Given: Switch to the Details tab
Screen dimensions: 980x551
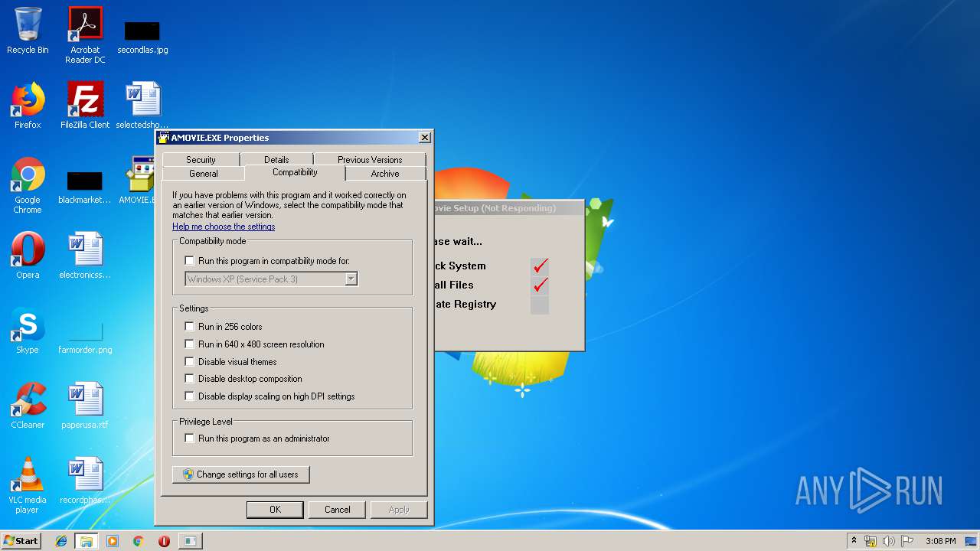Looking at the screenshot, I should (x=276, y=160).
